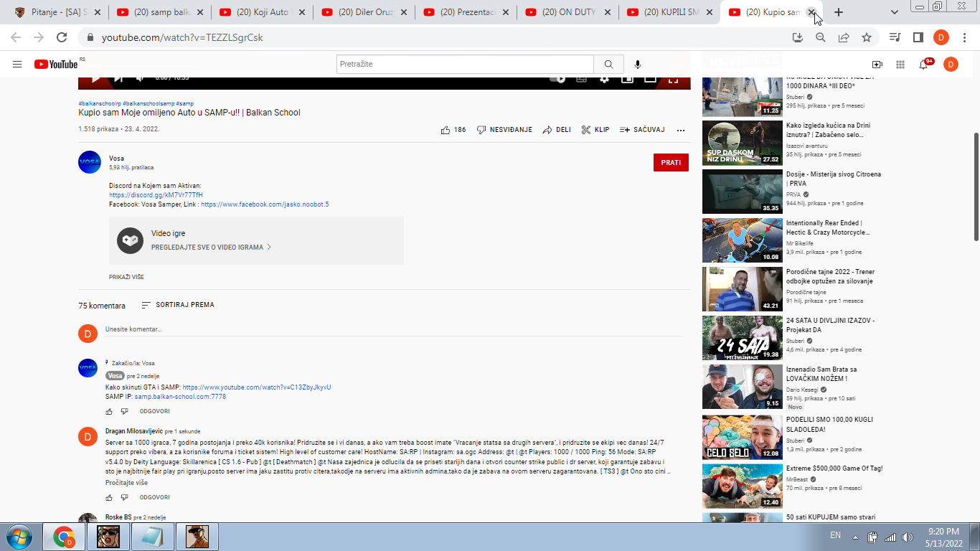980x551 pixels.
Task: Click the 'Unesite komentar' comment box
Action: 394,329
